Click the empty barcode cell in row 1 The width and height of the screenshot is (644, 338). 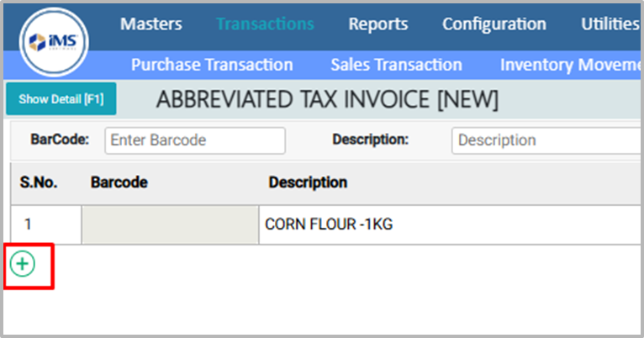point(170,224)
